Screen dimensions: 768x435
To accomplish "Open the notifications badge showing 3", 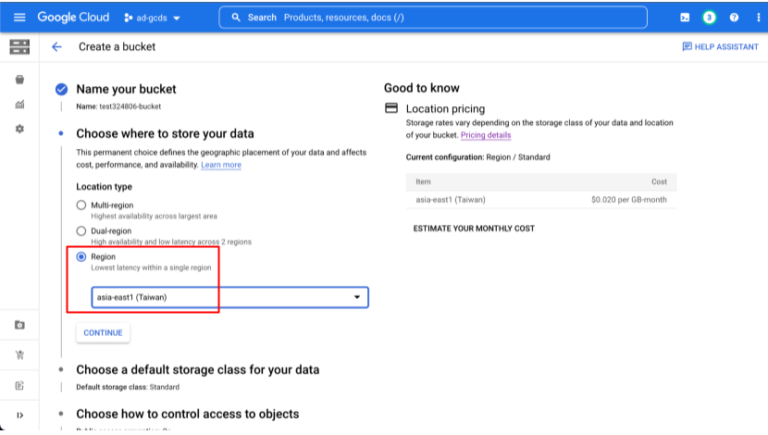I will tap(709, 18).
